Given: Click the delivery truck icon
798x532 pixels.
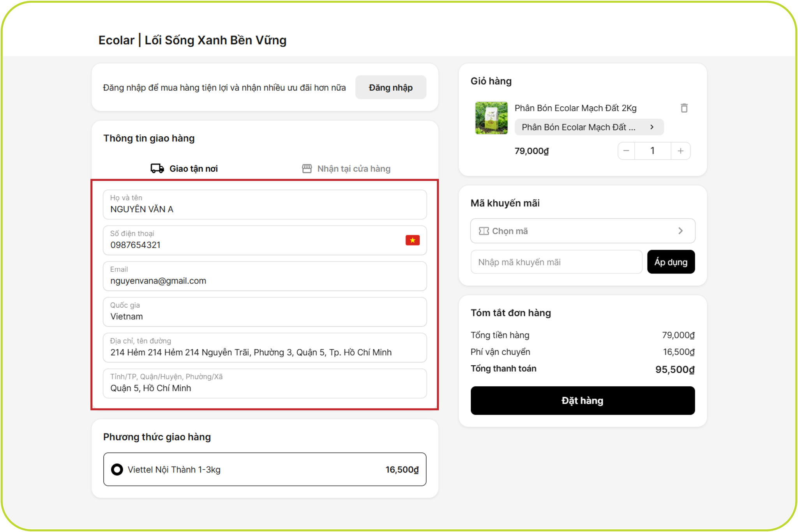Looking at the screenshot, I should [x=157, y=168].
